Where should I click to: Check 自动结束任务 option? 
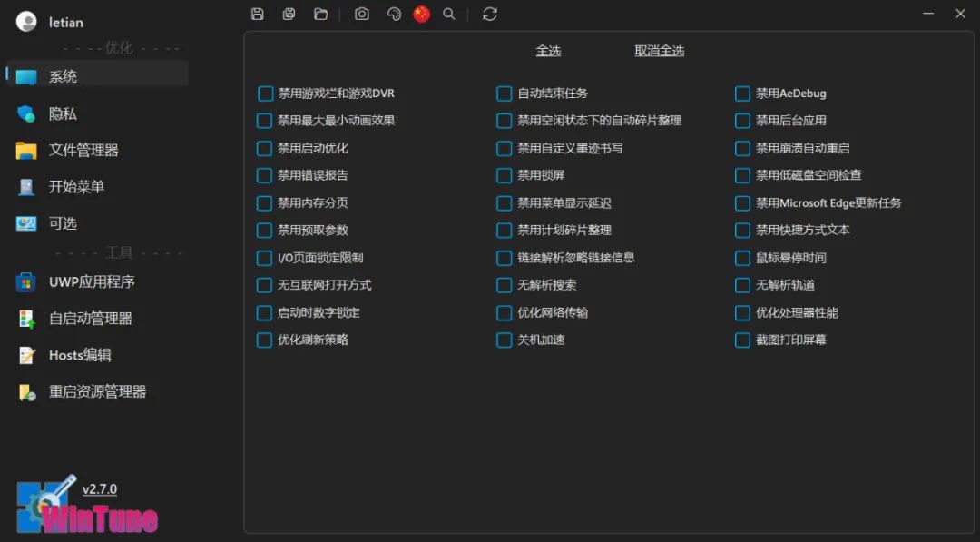pos(504,94)
